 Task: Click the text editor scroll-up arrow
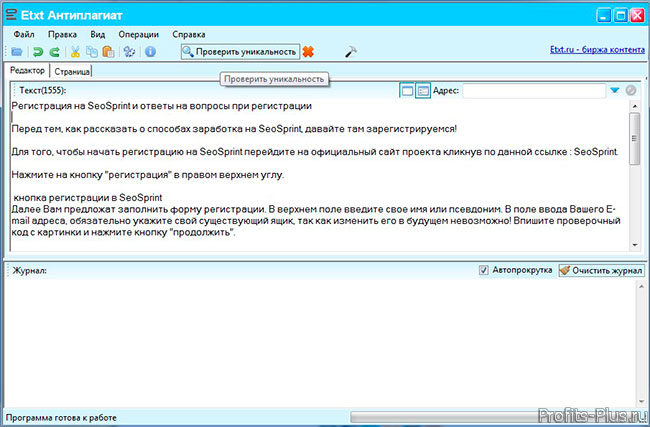click(634, 107)
